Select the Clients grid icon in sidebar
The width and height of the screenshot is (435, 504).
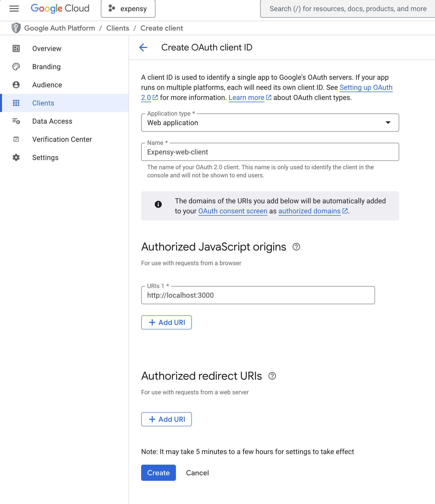click(x=16, y=103)
